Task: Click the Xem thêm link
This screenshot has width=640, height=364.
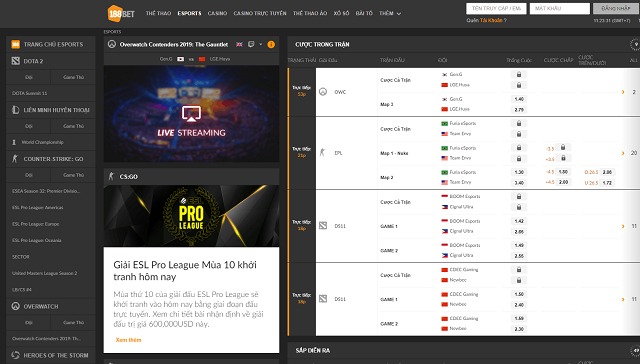Action: 128,340
